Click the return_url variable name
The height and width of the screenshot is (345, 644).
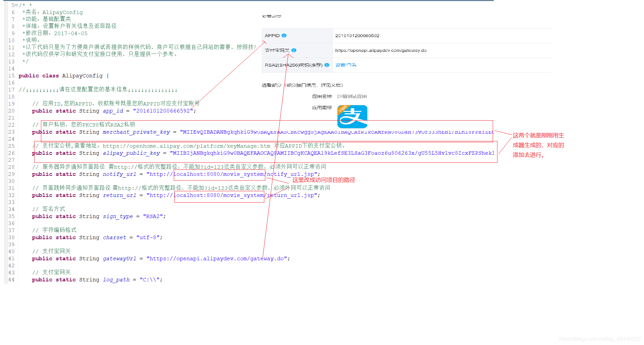coord(119,195)
